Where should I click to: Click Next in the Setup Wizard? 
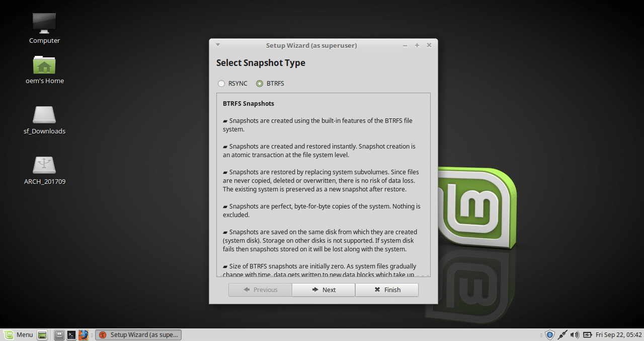(324, 290)
